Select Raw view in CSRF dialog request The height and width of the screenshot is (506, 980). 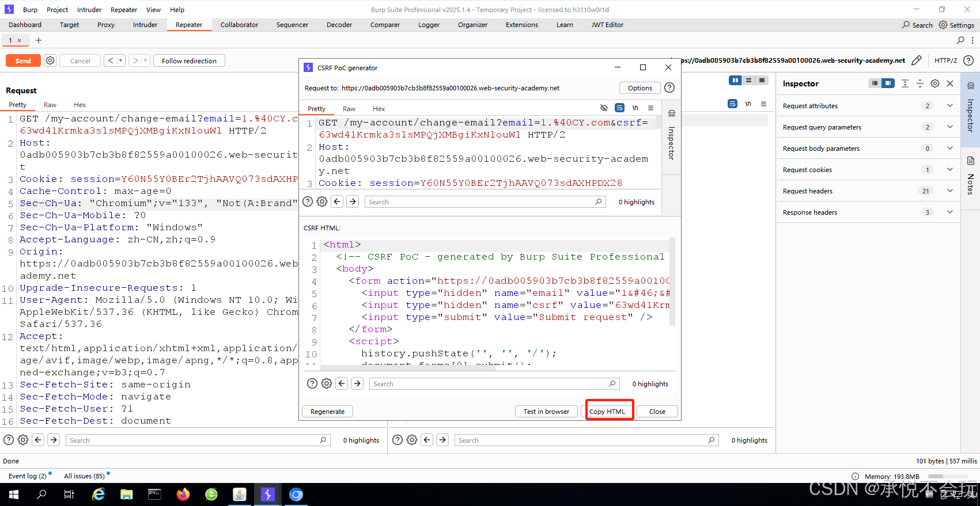[x=349, y=109]
